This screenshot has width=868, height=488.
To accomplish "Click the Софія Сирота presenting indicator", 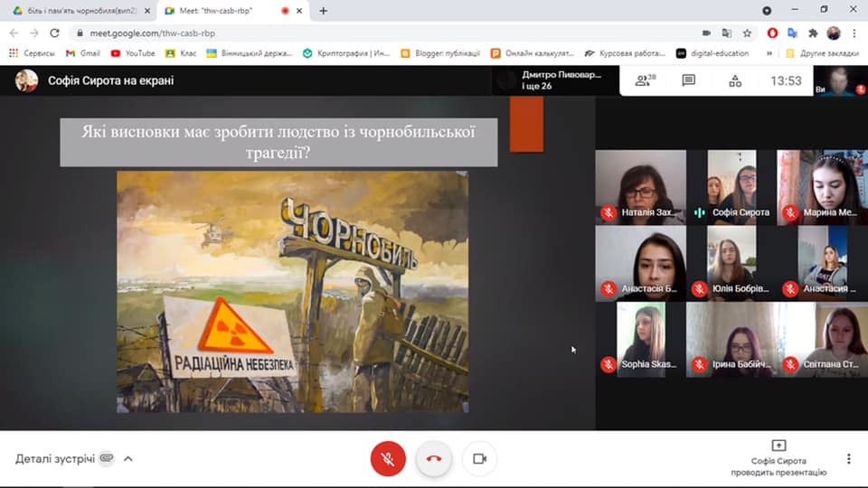I will (778, 458).
